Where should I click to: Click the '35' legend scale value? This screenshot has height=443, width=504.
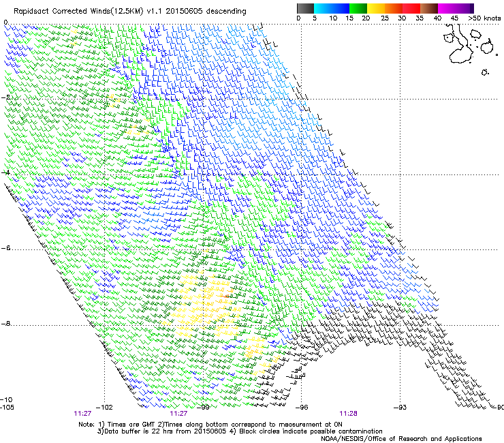(x=420, y=18)
